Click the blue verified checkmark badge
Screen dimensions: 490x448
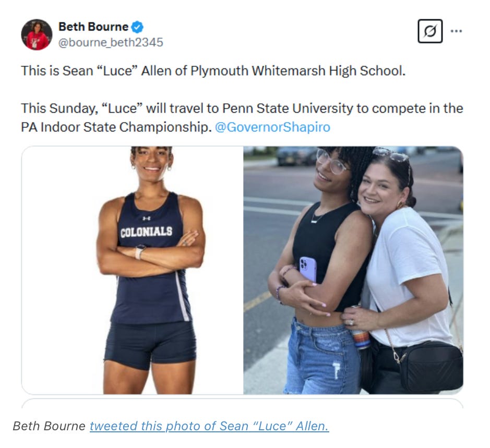coord(137,27)
